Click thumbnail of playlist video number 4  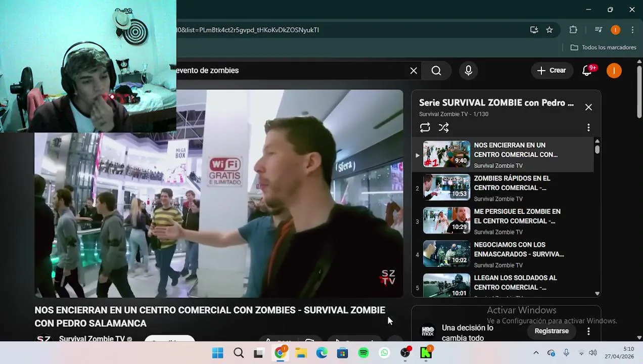(x=446, y=254)
